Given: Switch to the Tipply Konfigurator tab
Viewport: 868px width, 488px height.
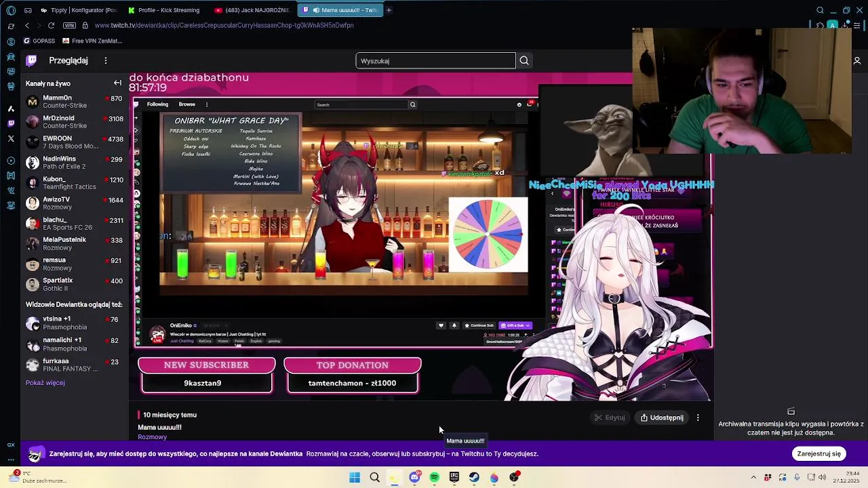Looking at the screenshot, I should point(79,10).
